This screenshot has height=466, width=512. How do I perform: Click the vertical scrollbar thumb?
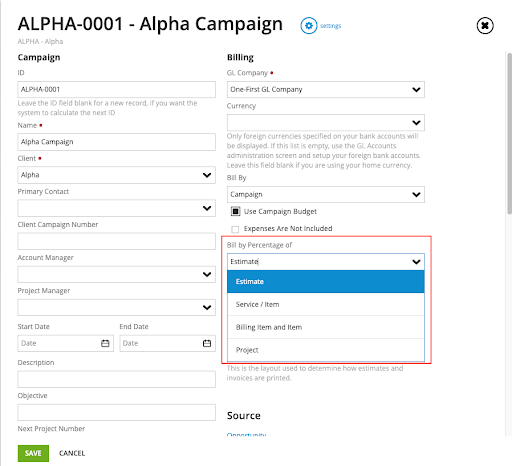click(x=509, y=133)
